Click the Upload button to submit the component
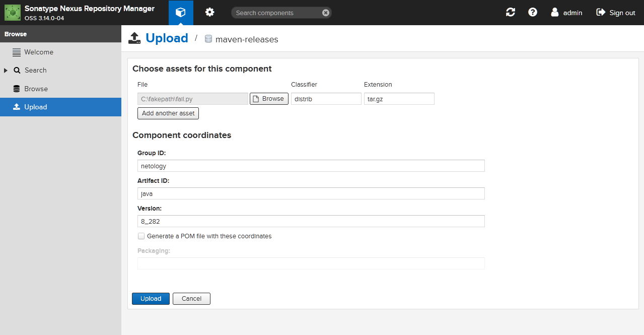644x335 pixels. click(150, 298)
